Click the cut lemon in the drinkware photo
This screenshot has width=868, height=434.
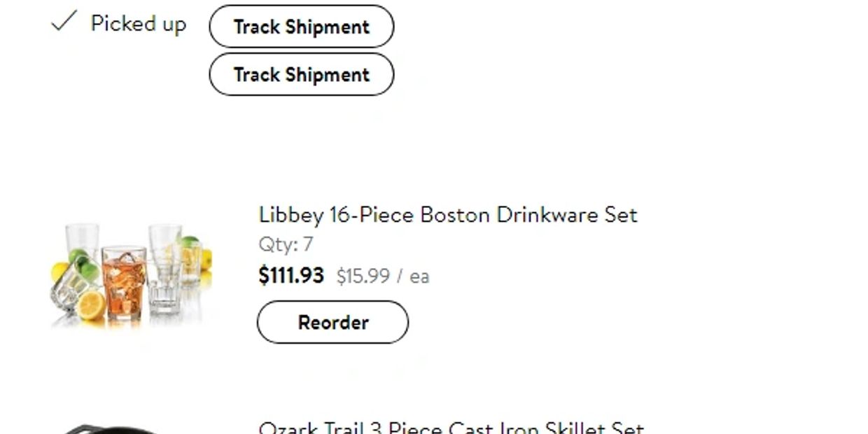[92, 305]
